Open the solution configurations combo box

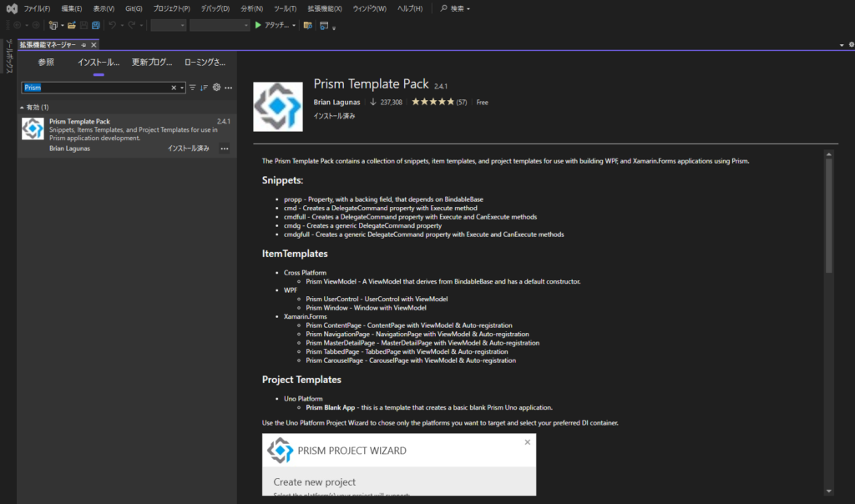tap(169, 25)
